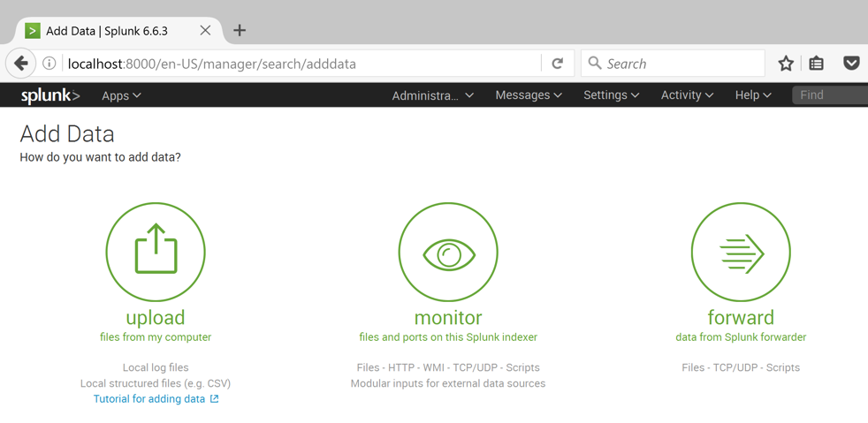Click the upload heading link
The image size is (868, 423).
pos(156,317)
